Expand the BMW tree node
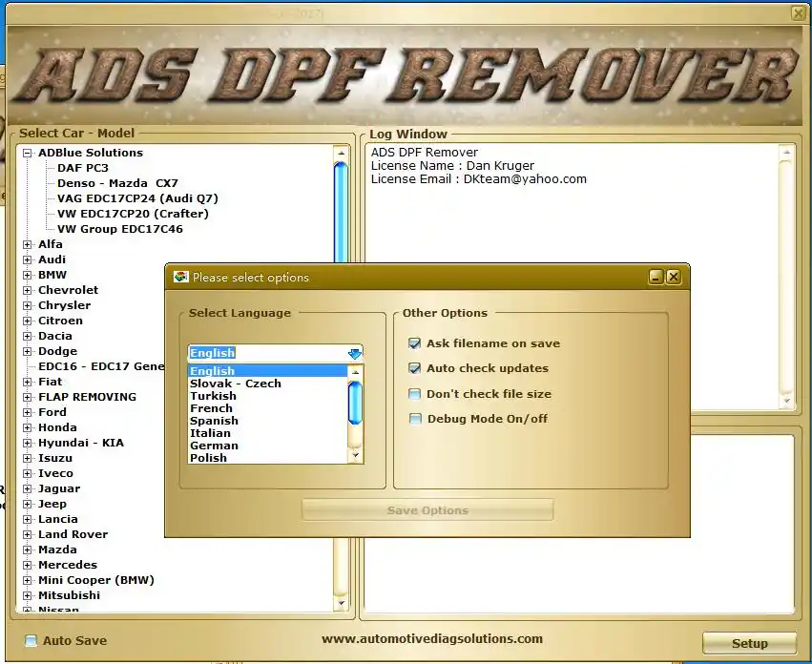 click(27, 275)
